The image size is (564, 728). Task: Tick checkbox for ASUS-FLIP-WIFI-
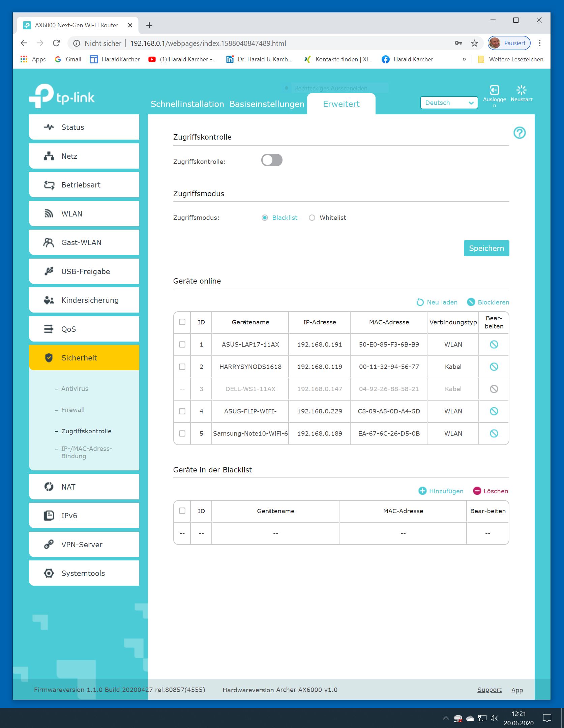point(182,411)
